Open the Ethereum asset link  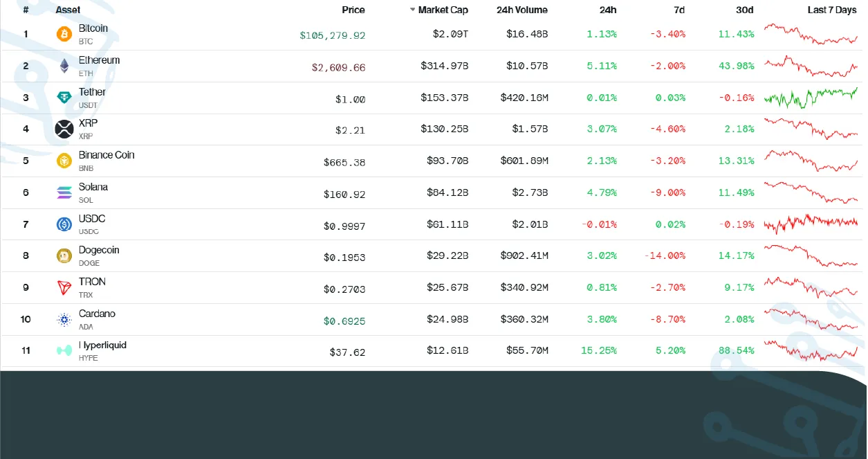[99, 60]
